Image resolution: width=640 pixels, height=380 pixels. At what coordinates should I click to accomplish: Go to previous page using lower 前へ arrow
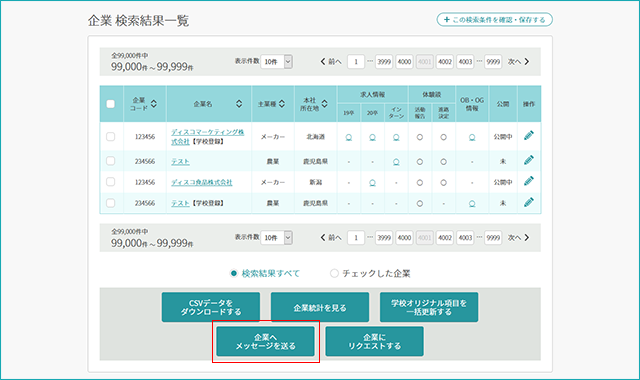(x=331, y=238)
